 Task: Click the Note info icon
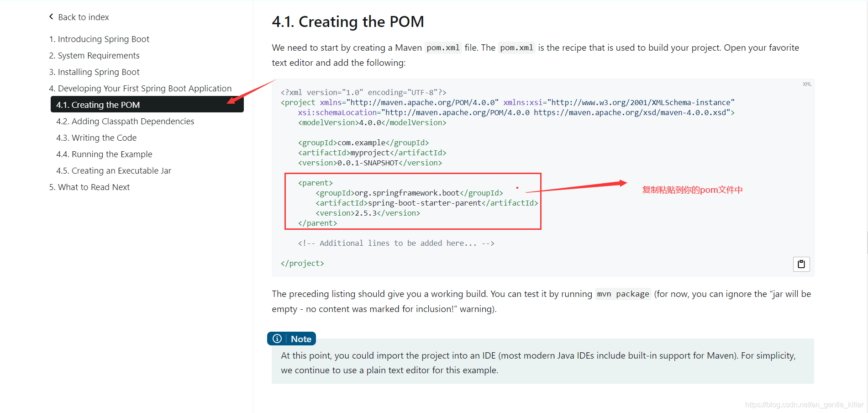click(x=277, y=339)
